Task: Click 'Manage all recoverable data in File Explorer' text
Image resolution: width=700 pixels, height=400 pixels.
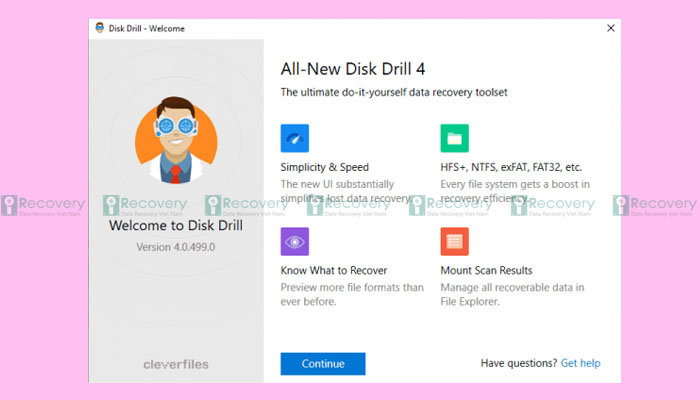Action: (512, 294)
